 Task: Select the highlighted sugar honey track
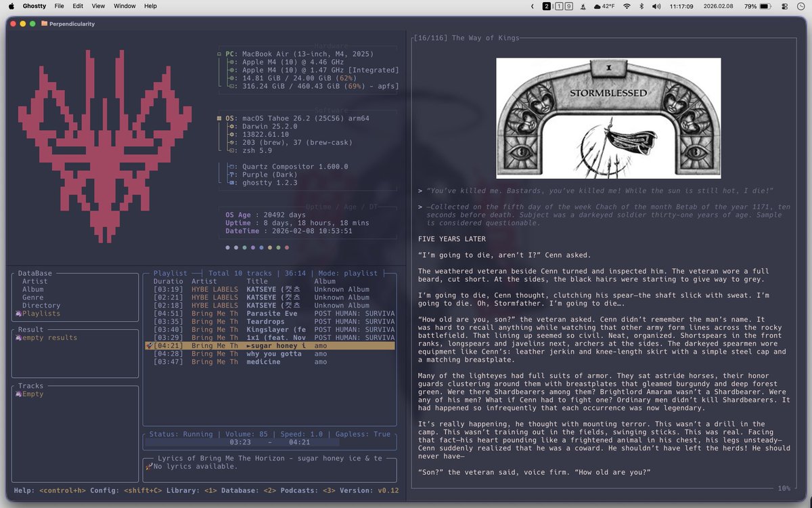click(270, 345)
